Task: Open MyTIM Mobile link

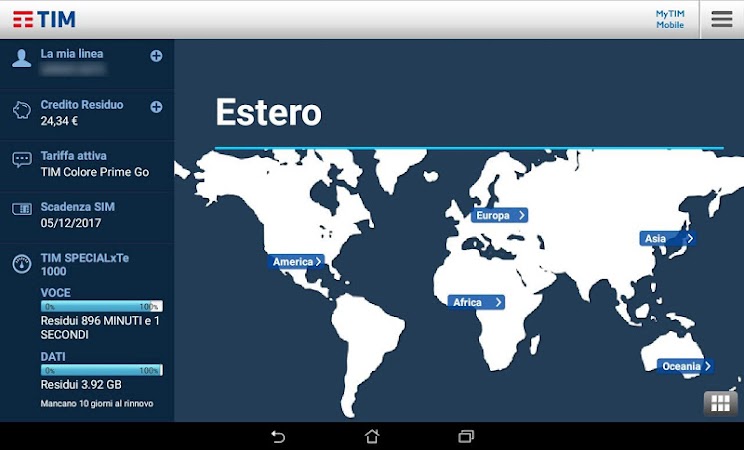Action: (x=670, y=19)
